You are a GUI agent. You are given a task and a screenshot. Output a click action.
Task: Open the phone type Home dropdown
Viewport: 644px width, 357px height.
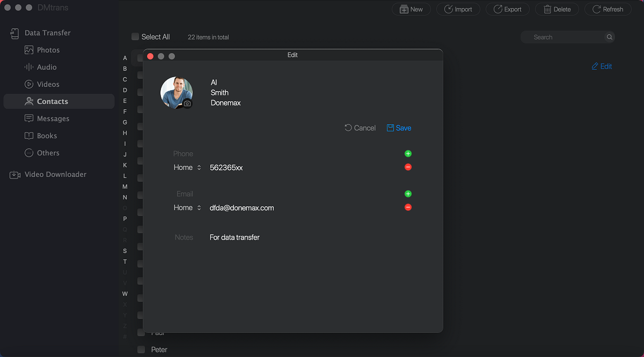point(187,168)
